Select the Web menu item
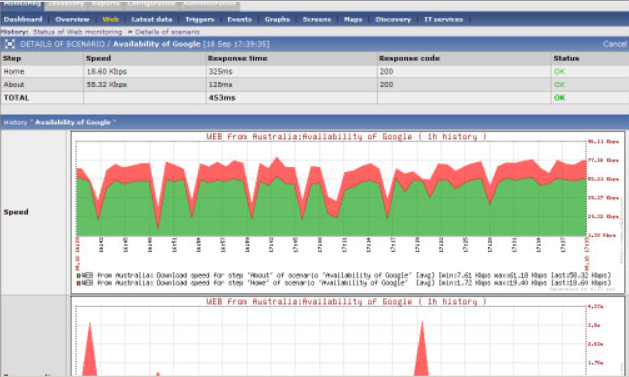Screen dimensions: 629x377 pyautogui.click(x=110, y=19)
